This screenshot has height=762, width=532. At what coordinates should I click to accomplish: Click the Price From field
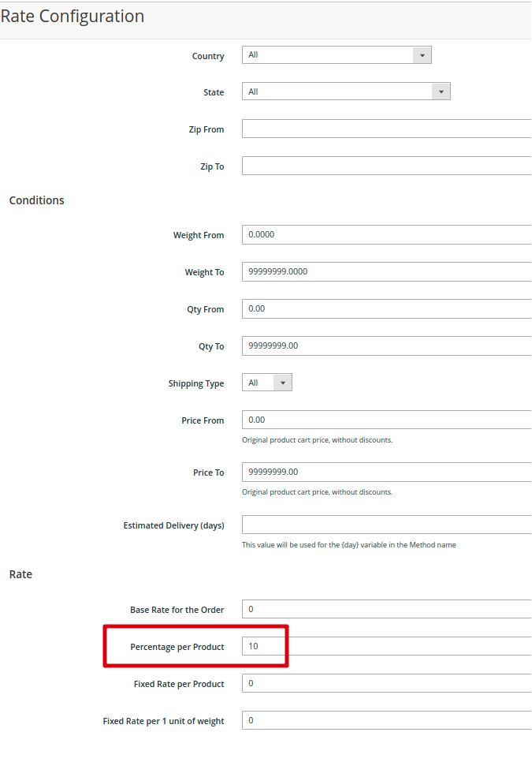point(386,420)
